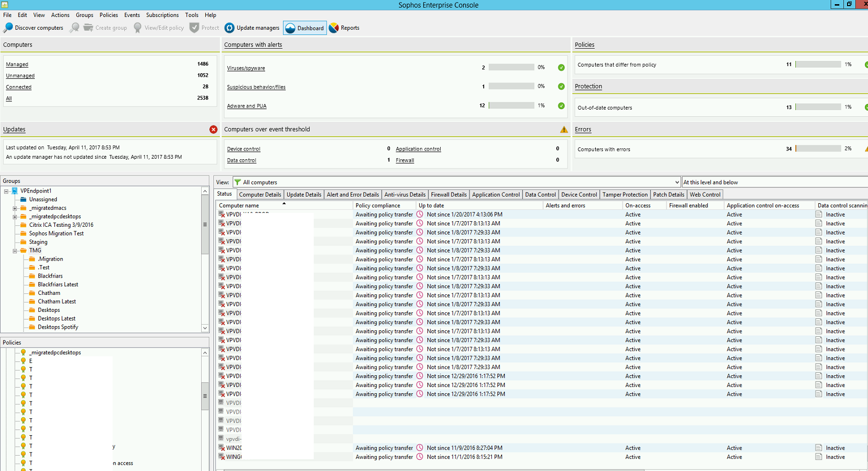Image resolution: width=868 pixels, height=471 pixels.
Task: Open the File menu
Action: tap(7, 15)
